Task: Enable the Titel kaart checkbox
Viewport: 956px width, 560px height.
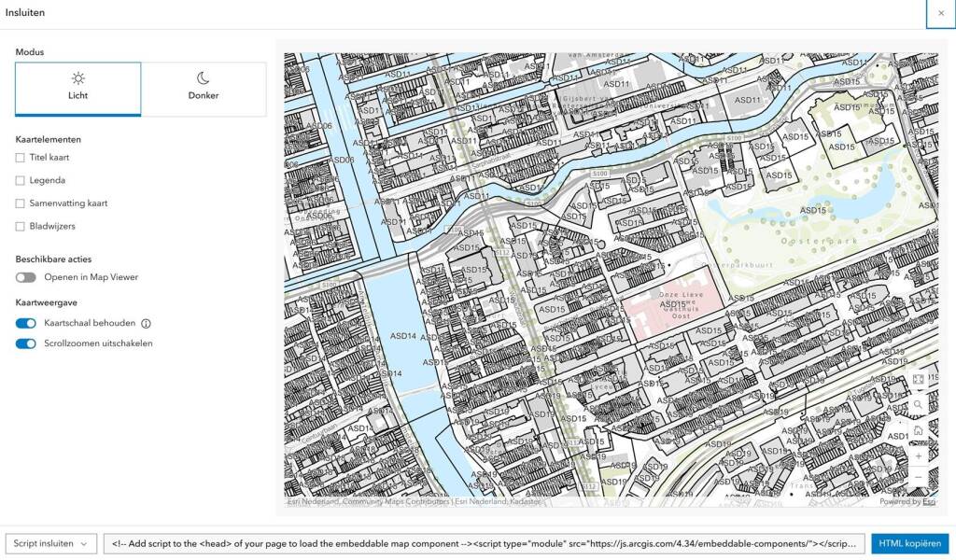Action: (x=21, y=158)
